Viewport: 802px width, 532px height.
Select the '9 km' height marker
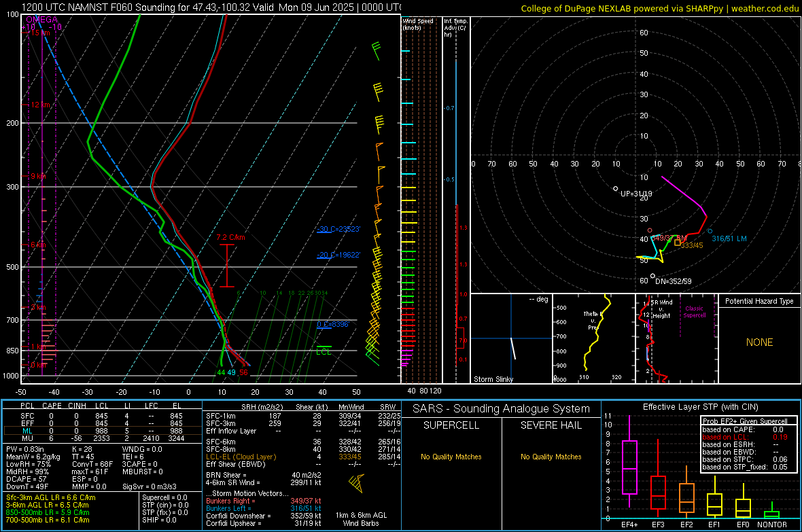[x=38, y=176]
